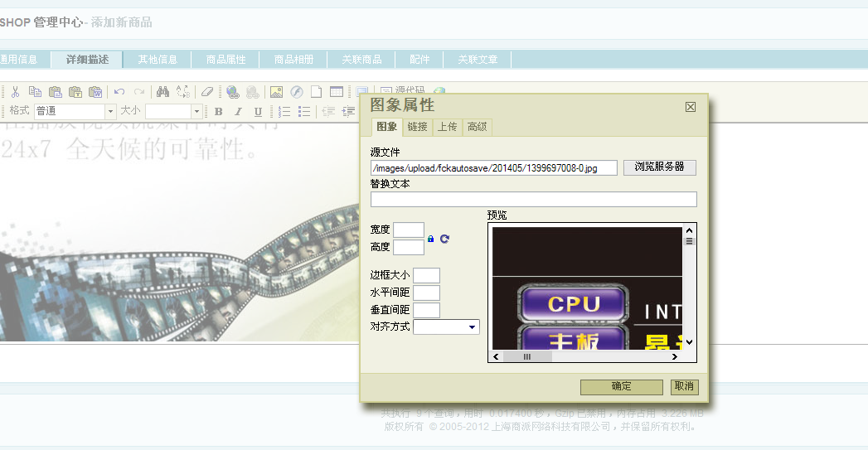Click the 高度 height field

click(409, 247)
